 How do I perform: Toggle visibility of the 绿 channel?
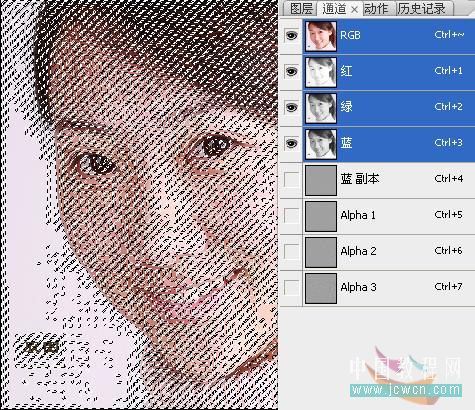coord(291,107)
